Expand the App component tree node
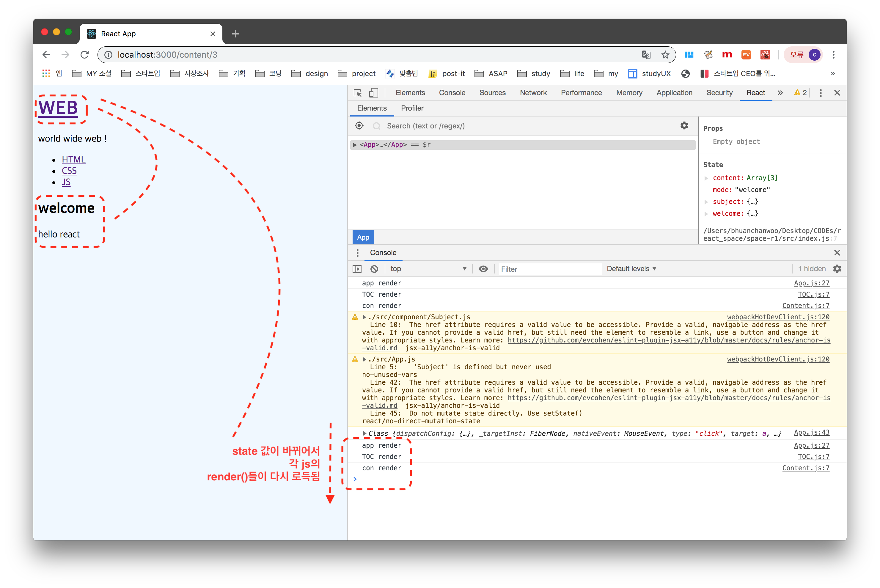 point(354,145)
